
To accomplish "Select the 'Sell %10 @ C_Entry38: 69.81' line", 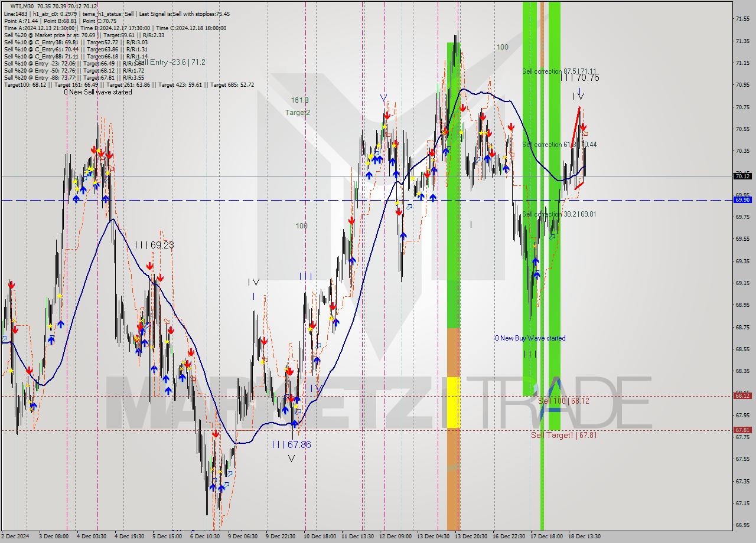I will click(76, 42).
